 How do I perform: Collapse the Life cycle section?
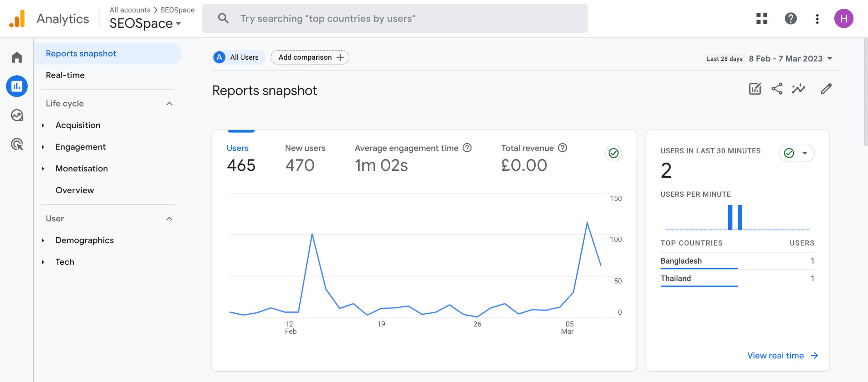point(169,103)
